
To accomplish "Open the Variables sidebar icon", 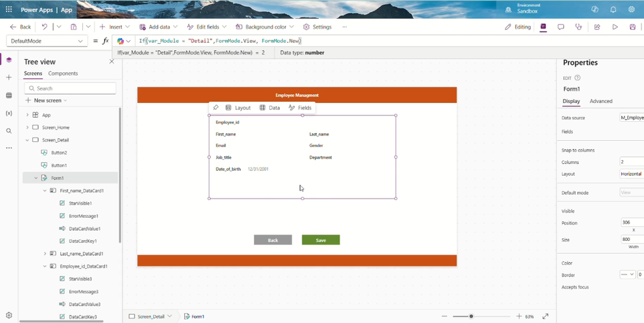I will coord(9,113).
